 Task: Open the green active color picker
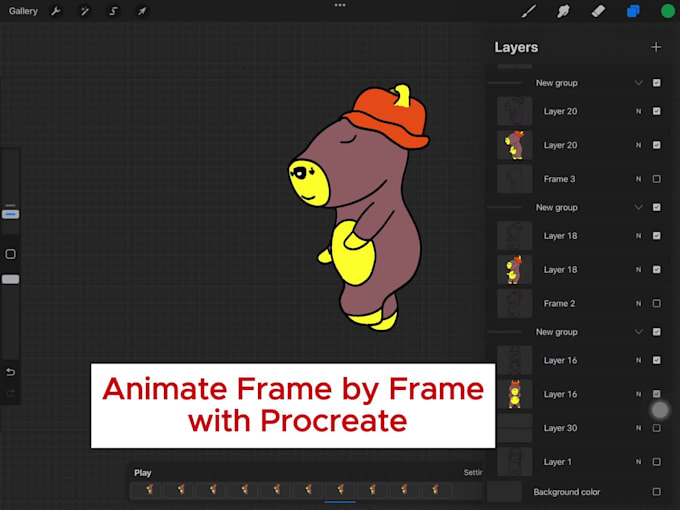(x=668, y=11)
